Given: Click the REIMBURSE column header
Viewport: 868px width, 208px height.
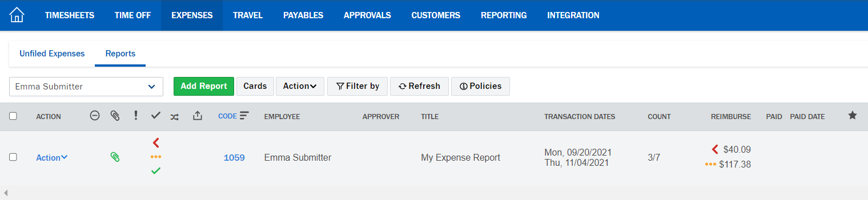Looking at the screenshot, I should pyautogui.click(x=731, y=117).
